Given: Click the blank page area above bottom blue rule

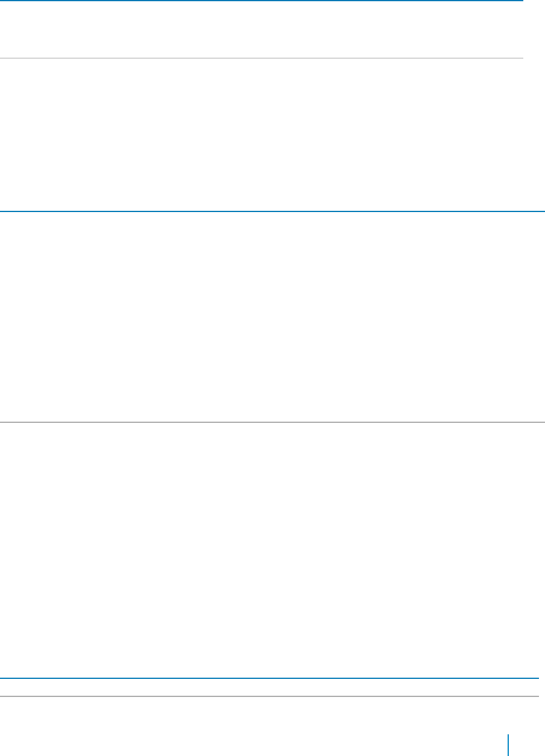Looking at the screenshot, I should coord(272,550).
